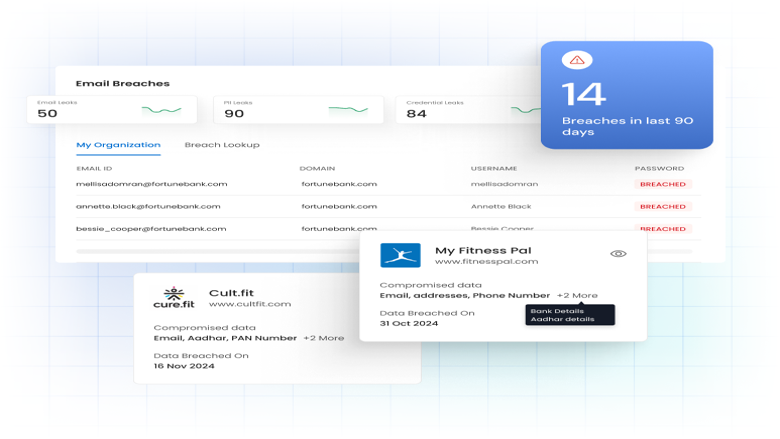This screenshot has height=439, width=780.
Task: Open the My Organization tab
Action: pos(118,145)
